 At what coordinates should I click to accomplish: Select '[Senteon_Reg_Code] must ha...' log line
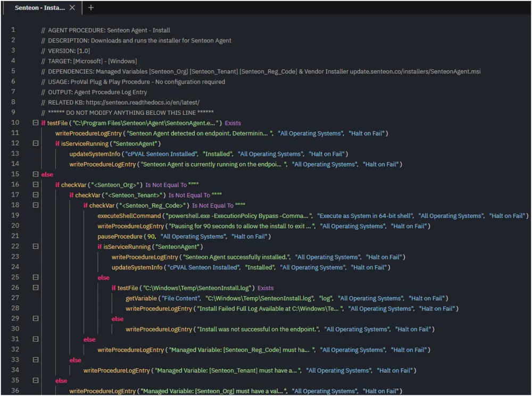264,350
